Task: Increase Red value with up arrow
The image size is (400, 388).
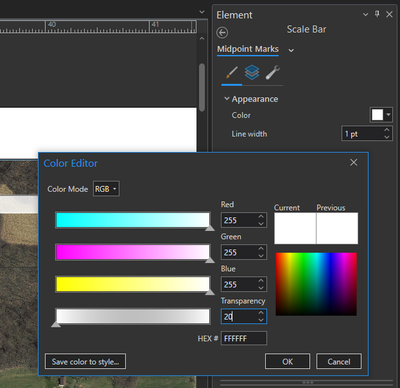Action: 261,217
